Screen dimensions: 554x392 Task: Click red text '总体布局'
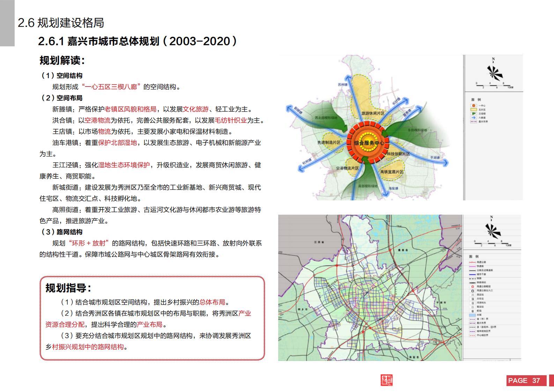(x=212, y=302)
